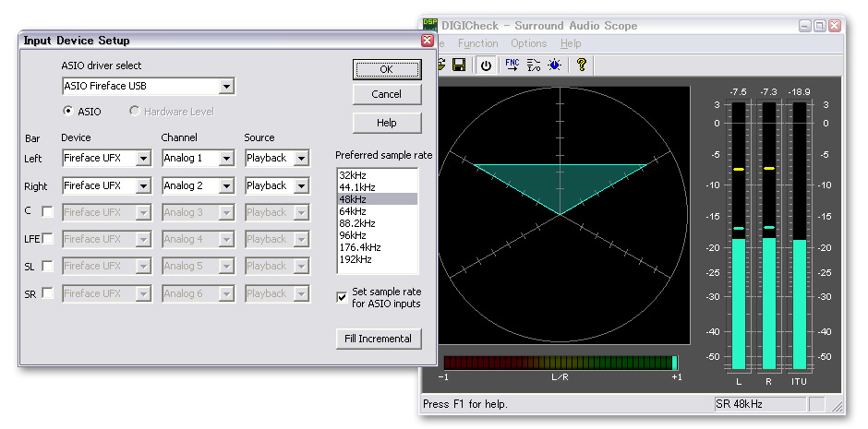The height and width of the screenshot is (429, 868).
Task: Open the Left bar Channel dropdown (Analog 1)
Action: 226,159
